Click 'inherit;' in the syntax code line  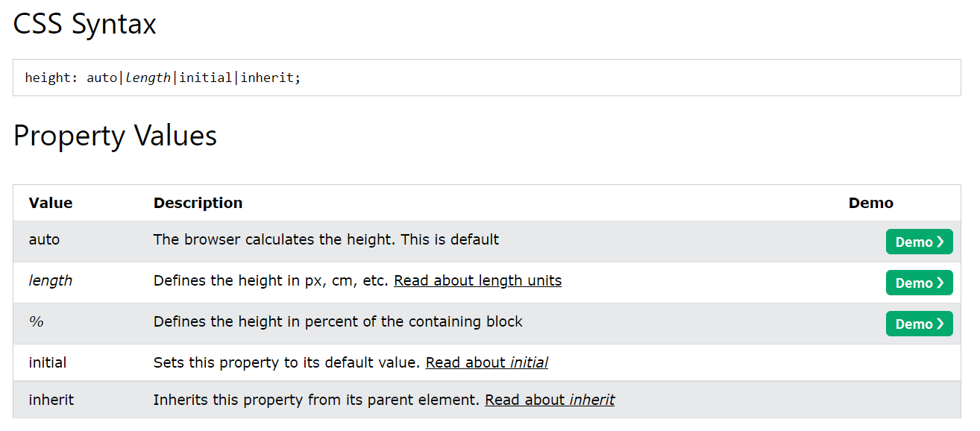coord(271,78)
